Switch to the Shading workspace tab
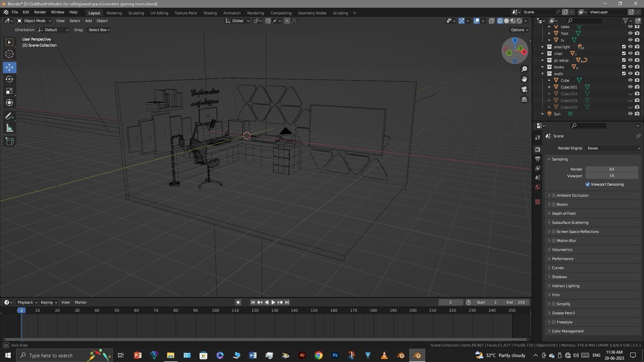The height and width of the screenshot is (362, 644). (x=210, y=13)
